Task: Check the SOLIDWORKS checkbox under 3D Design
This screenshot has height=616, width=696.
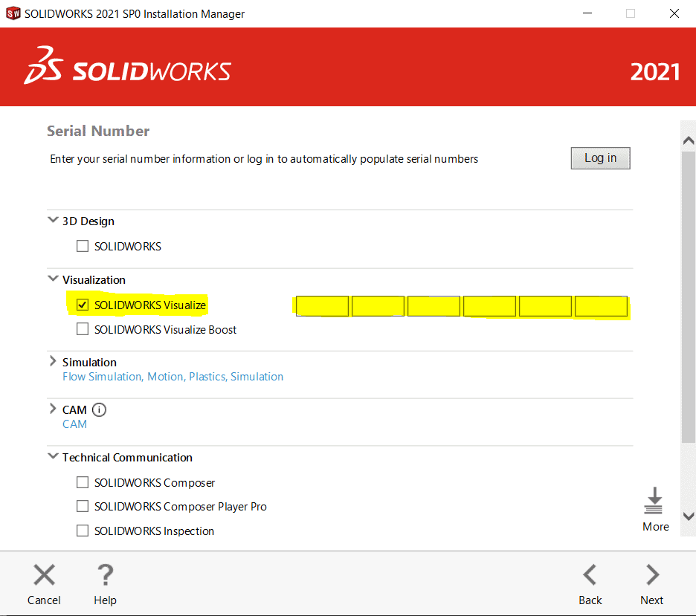Action: click(x=83, y=246)
